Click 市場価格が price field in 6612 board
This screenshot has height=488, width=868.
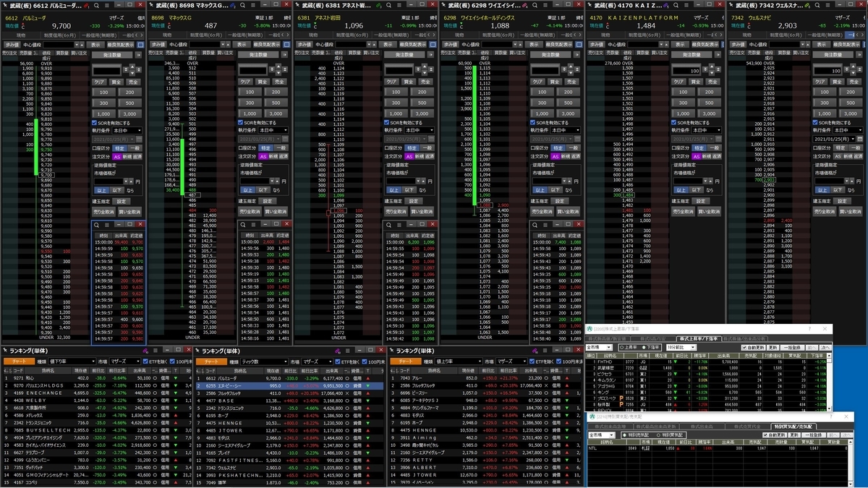pos(109,181)
